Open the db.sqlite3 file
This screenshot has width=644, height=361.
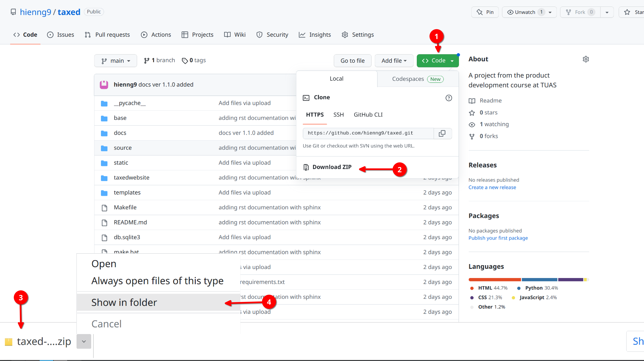[127, 237]
